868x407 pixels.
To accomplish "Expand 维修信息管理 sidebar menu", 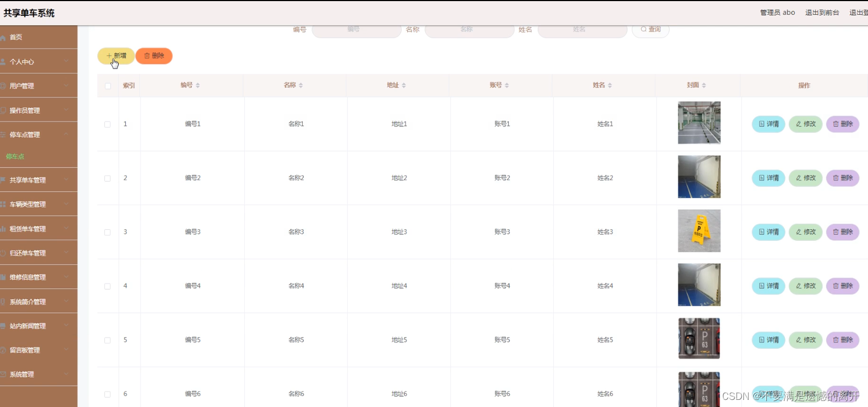I will [x=38, y=277].
